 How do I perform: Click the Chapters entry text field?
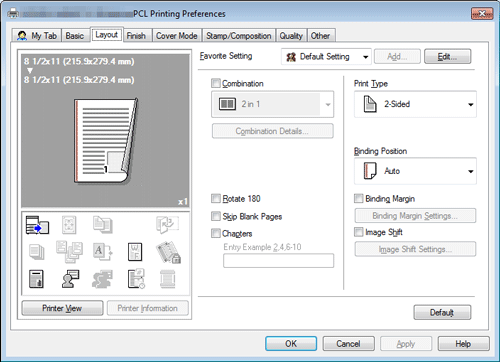tap(278, 261)
